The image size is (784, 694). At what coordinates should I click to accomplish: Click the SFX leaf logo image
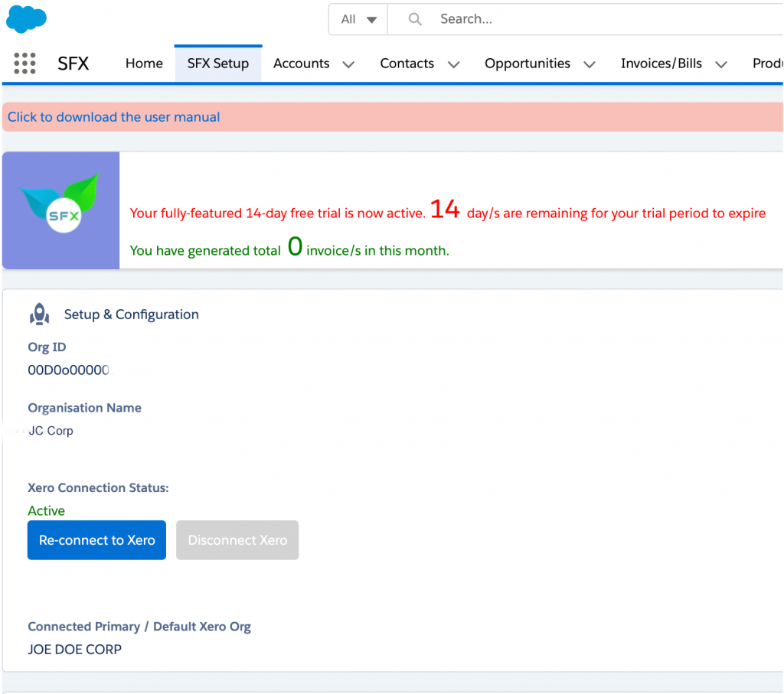[61, 210]
